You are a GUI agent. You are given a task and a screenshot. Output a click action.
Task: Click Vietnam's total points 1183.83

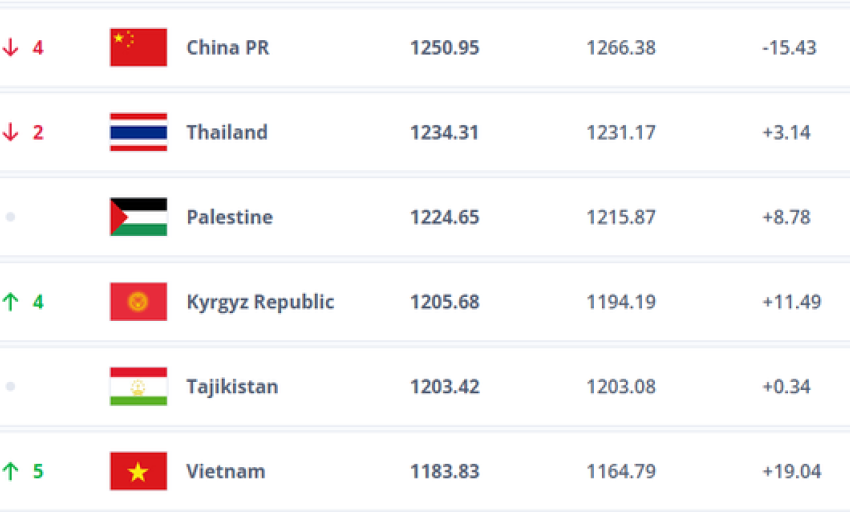[445, 471]
